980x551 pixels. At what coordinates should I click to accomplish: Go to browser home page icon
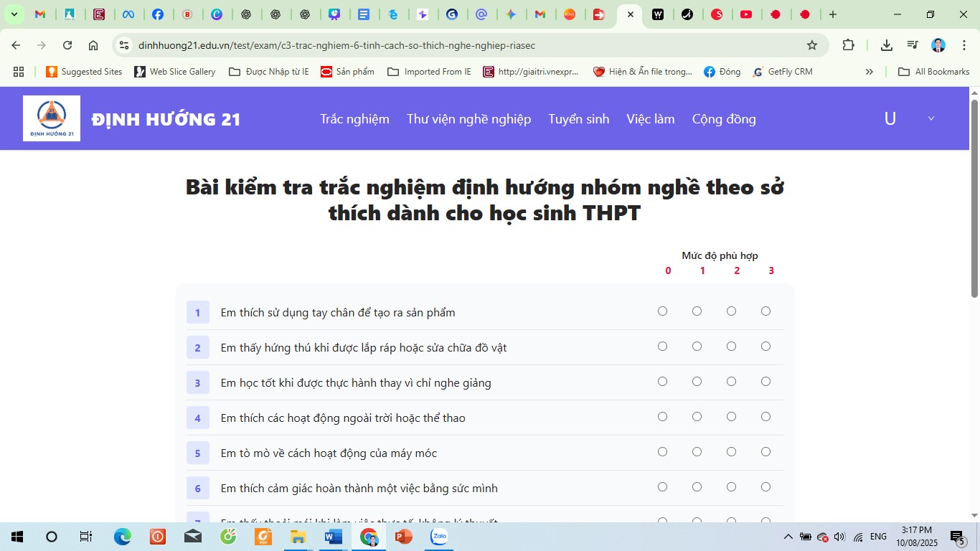(x=93, y=45)
